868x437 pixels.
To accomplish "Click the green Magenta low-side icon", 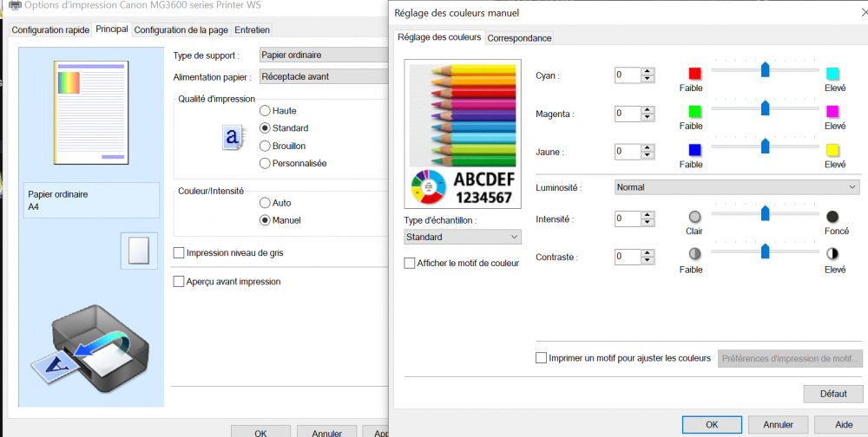I will click(x=694, y=112).
